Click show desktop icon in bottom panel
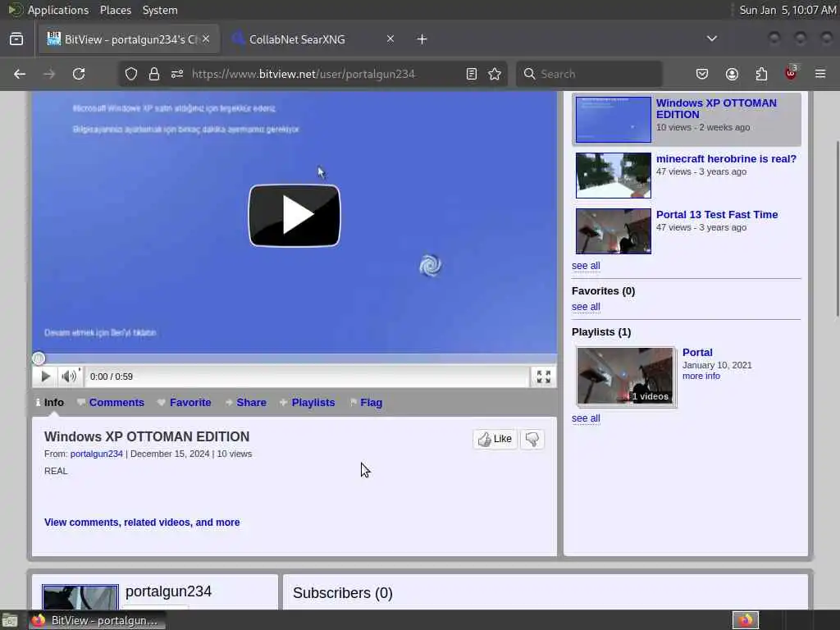The width and height of the screenshot is (840, 630). [10, 620]
